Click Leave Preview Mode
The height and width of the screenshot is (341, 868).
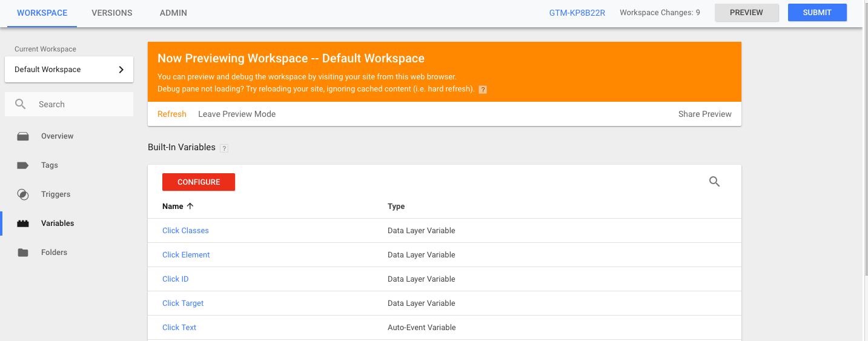[237, 114]
